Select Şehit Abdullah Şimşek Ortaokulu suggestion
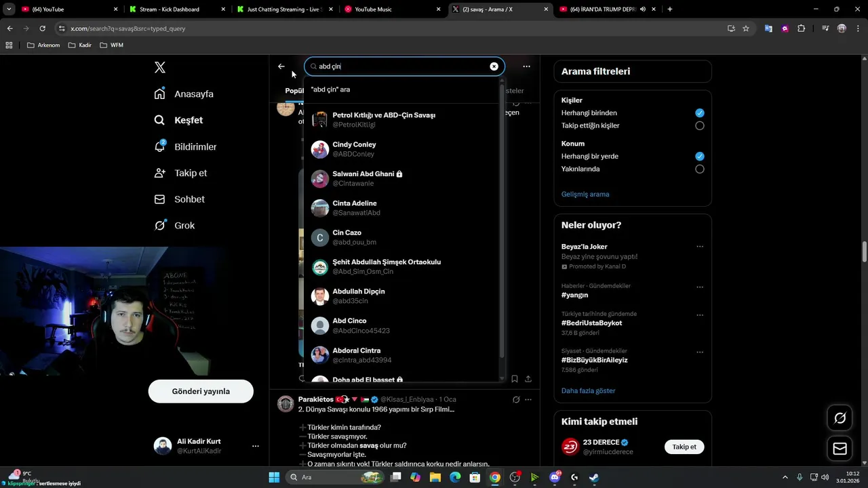This screenshot has height=488, width=868. coord(401,266)
